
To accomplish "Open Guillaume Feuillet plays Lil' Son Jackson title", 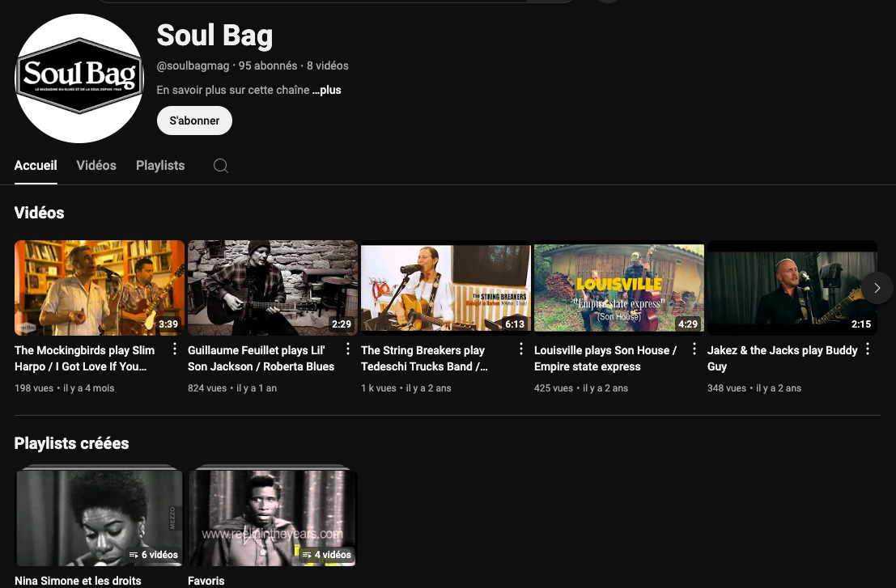I will [261, 358].
